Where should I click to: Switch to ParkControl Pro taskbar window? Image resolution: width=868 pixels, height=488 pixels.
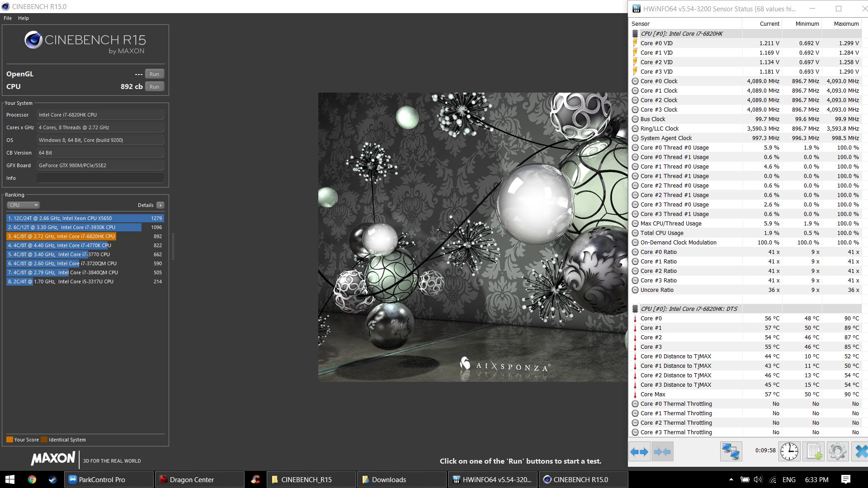coord(109,479)
